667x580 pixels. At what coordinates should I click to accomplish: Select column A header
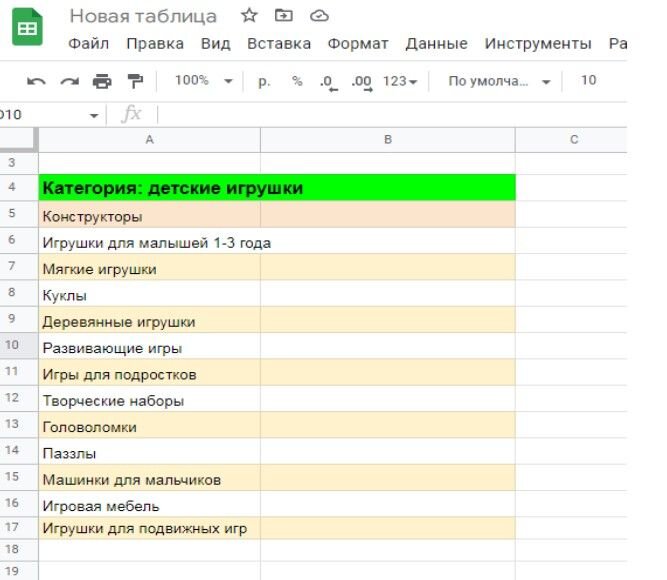[x=149, y=140]
